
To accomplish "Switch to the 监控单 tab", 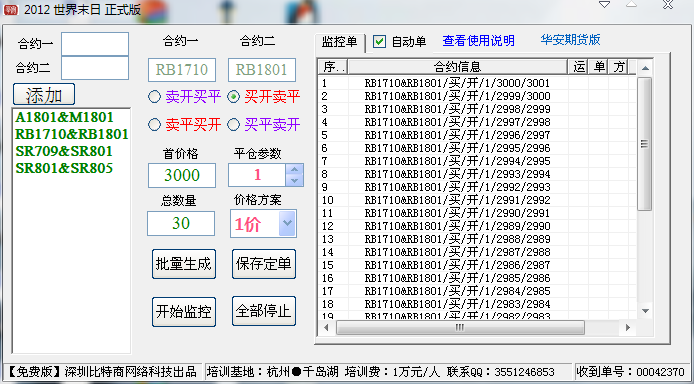I will 339,42.
